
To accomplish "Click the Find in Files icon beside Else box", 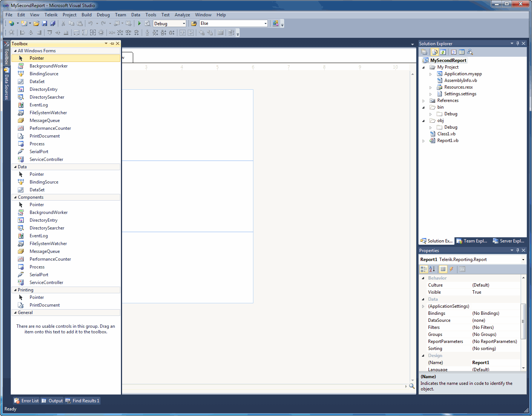I will (x=194, y=23).
